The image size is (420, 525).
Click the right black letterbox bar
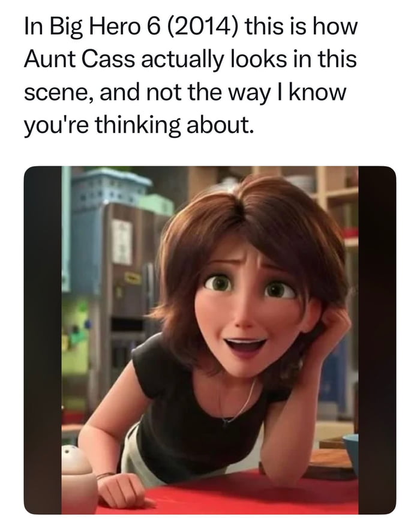[x=377, y=340]
